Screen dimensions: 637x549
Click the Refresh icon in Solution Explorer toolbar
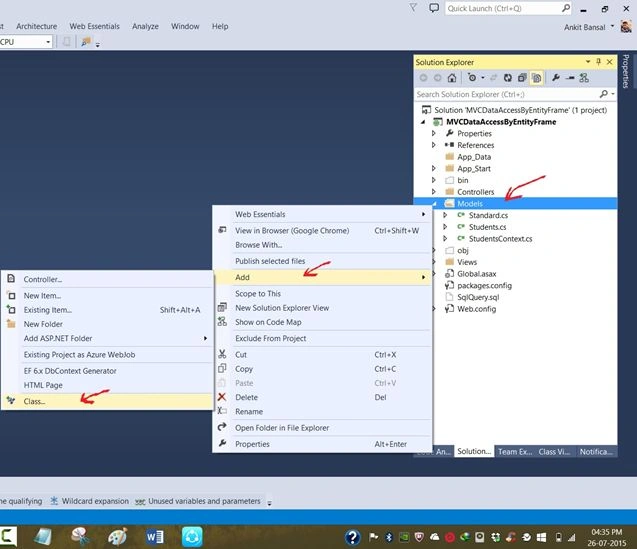coord(507,78)
